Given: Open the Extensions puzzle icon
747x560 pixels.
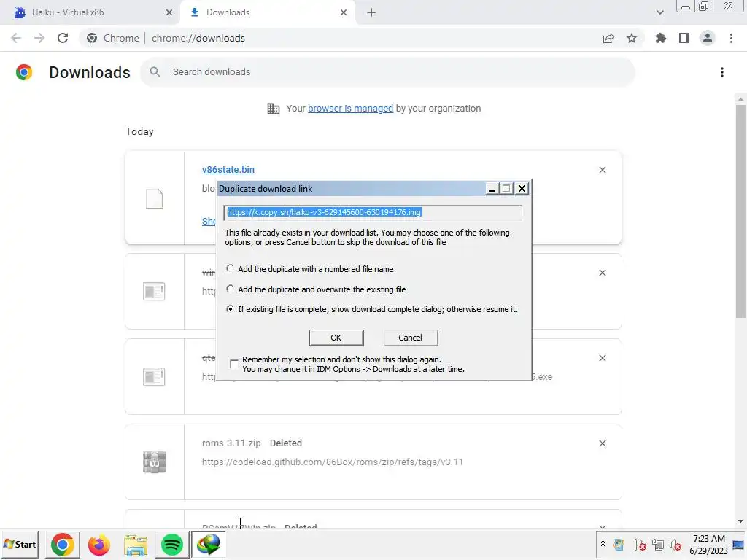Looking at the screenshot, I should tap(661, 38).
